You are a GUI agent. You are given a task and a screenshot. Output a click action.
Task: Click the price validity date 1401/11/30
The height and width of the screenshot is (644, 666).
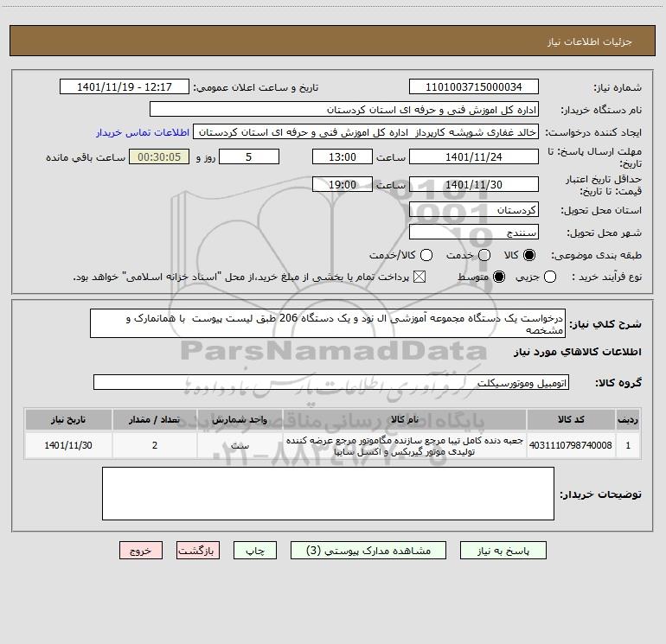(x=474, y=184)
